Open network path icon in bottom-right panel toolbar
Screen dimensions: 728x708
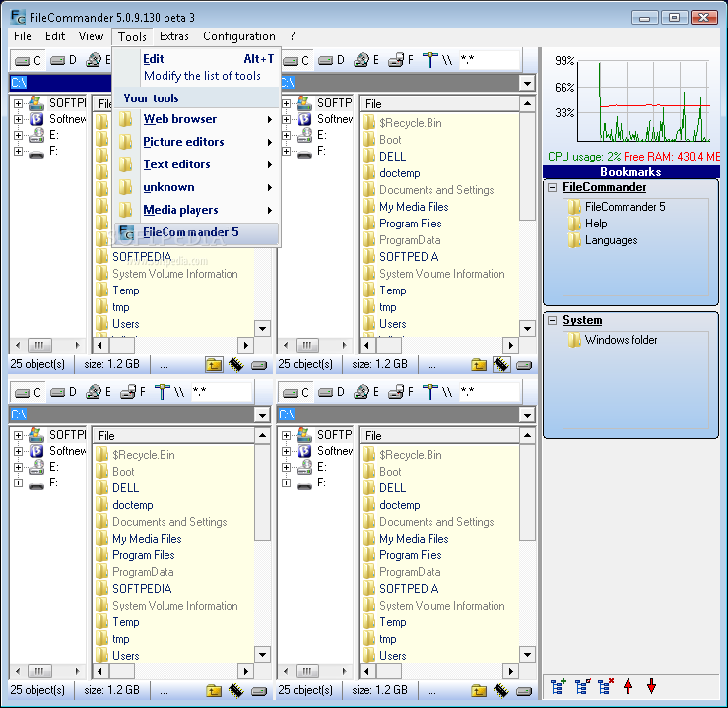[437, 393]
